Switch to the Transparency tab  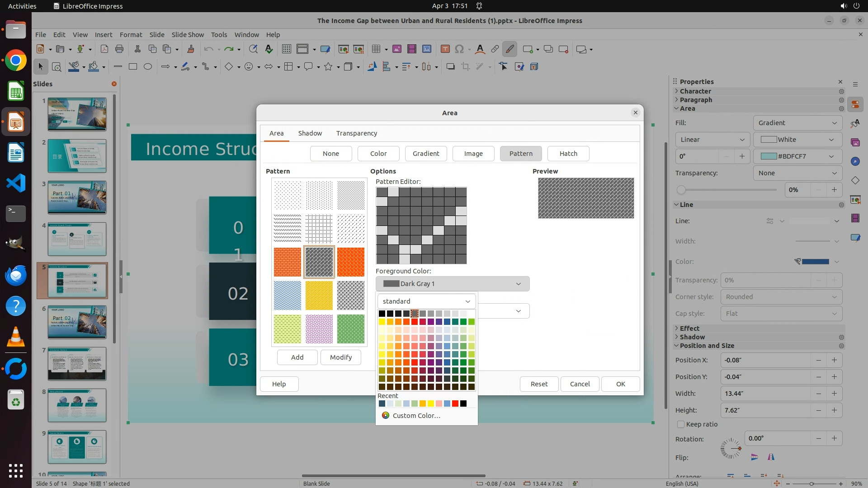point(356,133)
